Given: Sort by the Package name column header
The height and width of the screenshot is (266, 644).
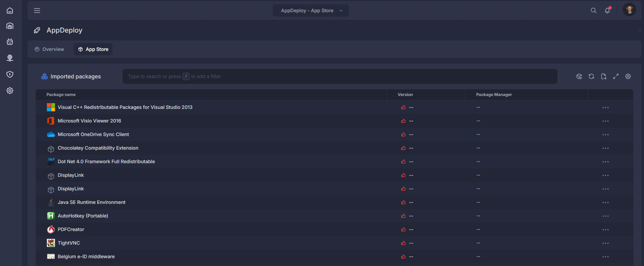Looking at the screenshot, I should pos(61,95).
